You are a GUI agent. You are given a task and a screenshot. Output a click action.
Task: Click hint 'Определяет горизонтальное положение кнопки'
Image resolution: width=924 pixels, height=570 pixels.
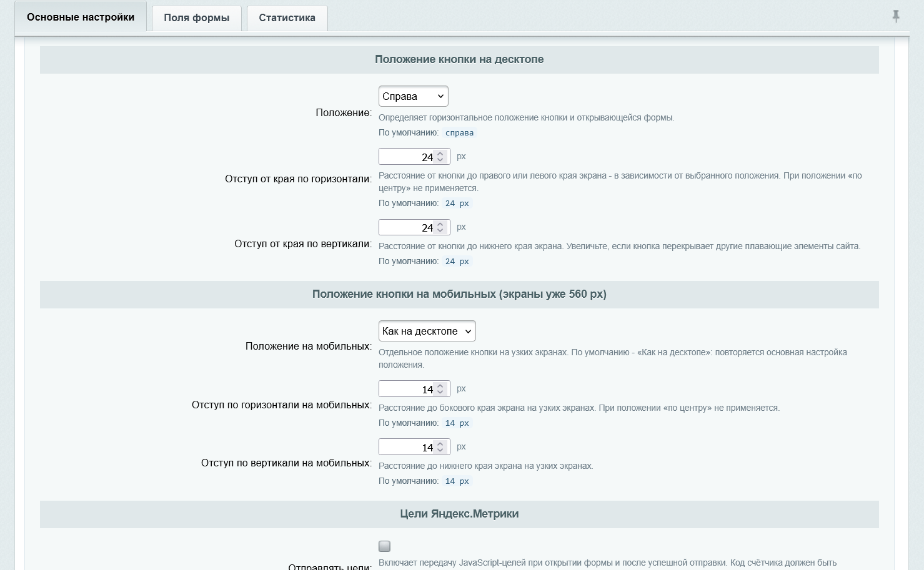(x=527, y=117)
